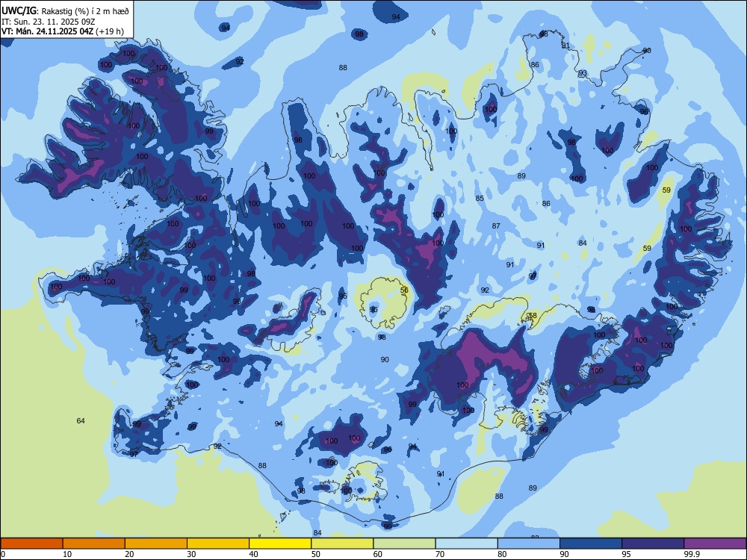Click the init time "IT: Sun. 23. 11. 2025 09Z"
This screenshot has width=747, height=560.
point(48,22)
